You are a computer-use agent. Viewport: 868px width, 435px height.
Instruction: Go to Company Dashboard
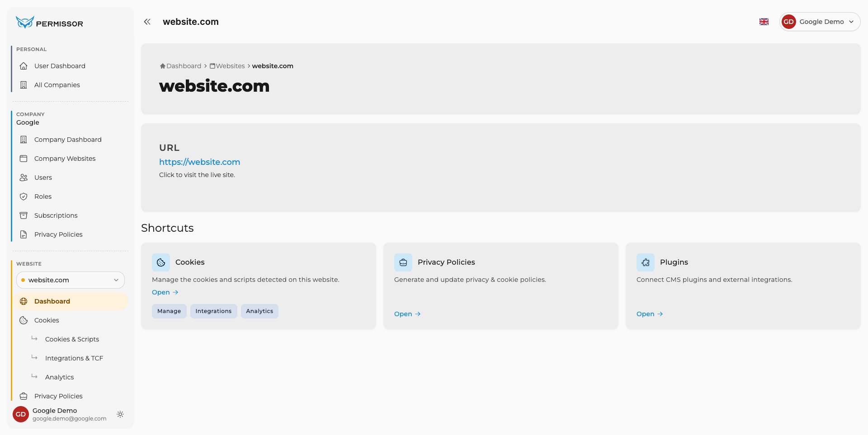[70, 140]
